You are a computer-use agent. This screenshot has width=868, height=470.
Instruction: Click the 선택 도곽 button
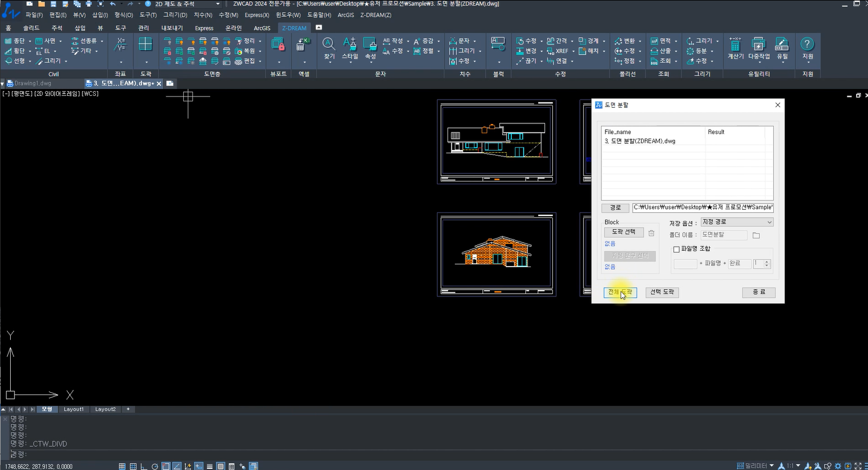[x=662, y=292]
